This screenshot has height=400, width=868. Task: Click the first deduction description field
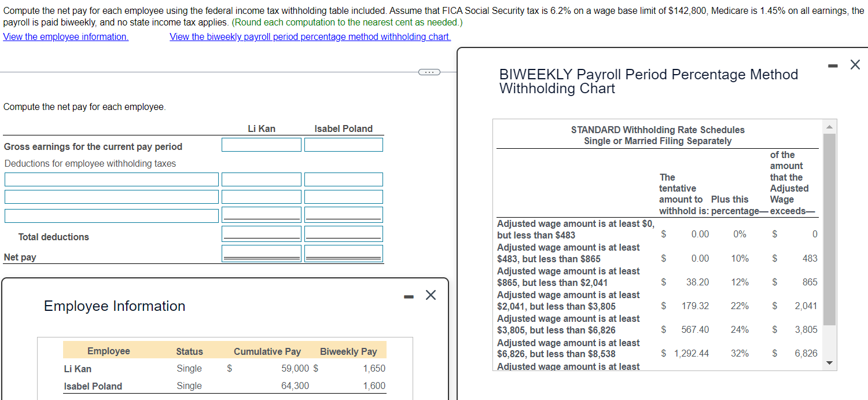tap(111, 179)
